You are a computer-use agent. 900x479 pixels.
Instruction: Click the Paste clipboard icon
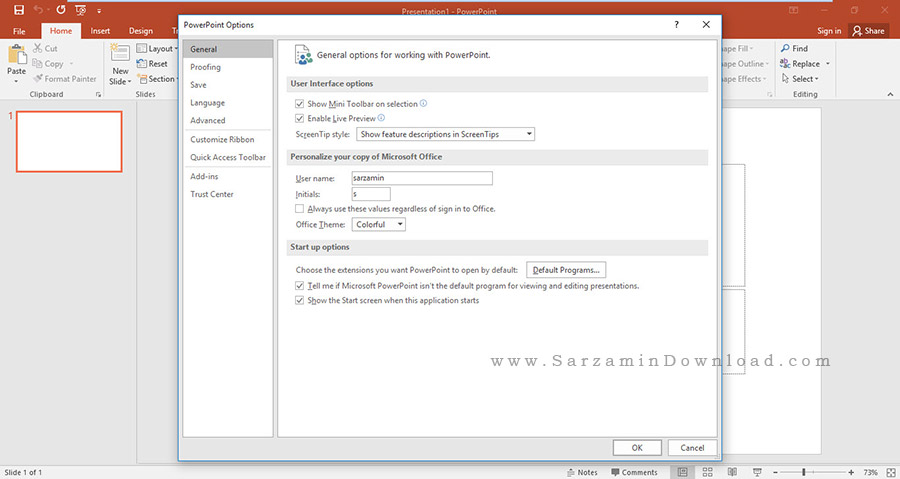(17, 55)
